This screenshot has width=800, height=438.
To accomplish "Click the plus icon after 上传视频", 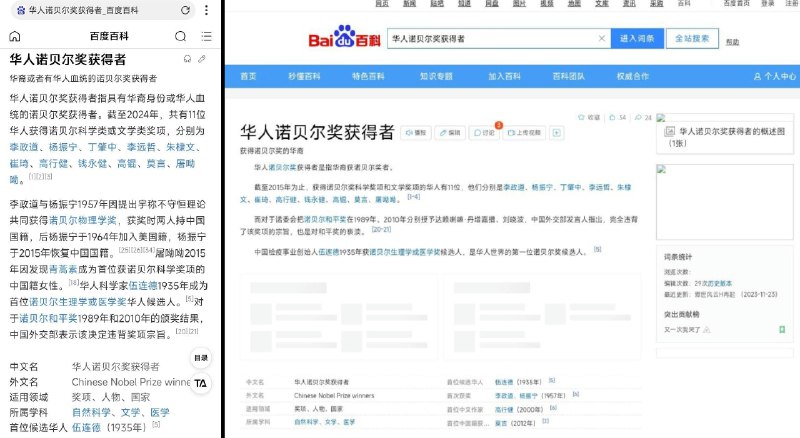I will [557, 133].
